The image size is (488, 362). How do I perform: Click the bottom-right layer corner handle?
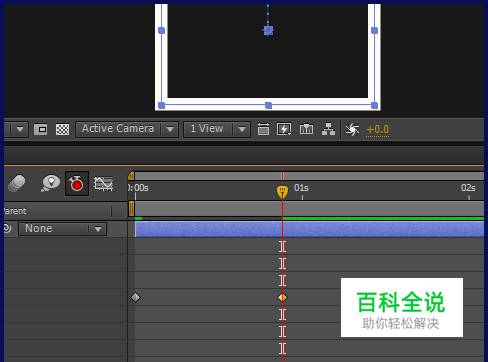click(374, 105)
